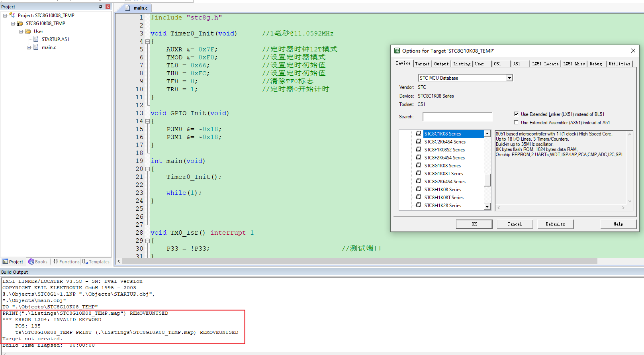Select STC8H1K08 Series device

click(442, 190)
